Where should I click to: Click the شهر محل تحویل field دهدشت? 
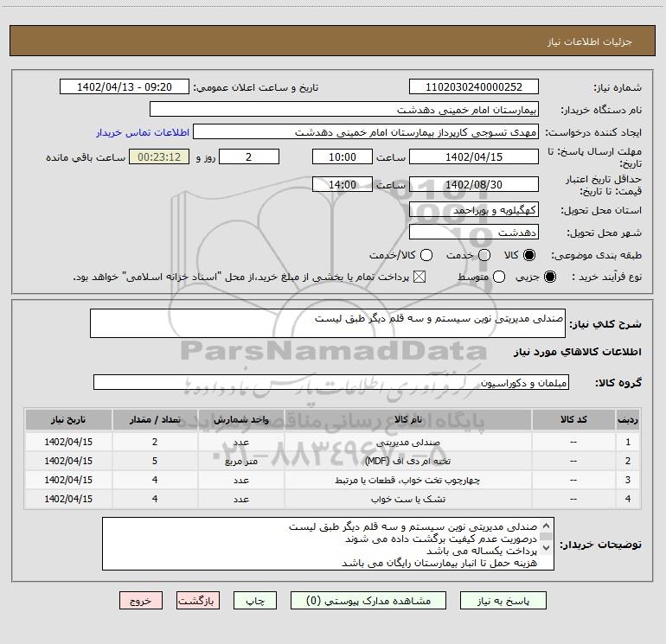474,232
